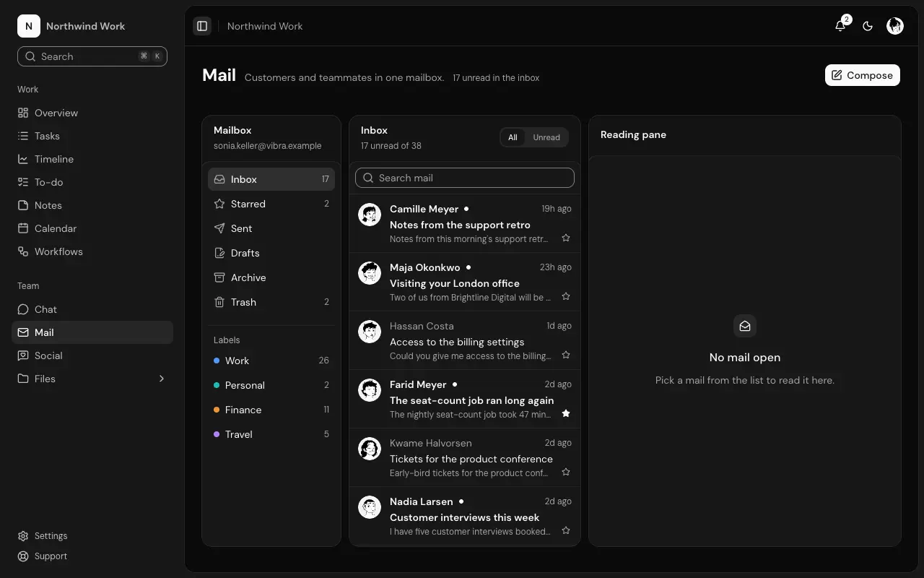Filter by the Finance orange label

coord(271,410)
